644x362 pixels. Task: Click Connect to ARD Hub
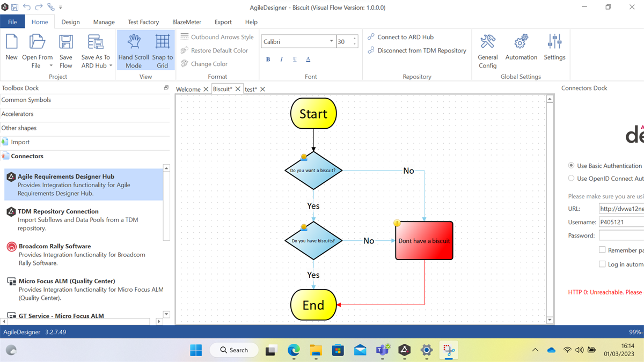[400, 37]
